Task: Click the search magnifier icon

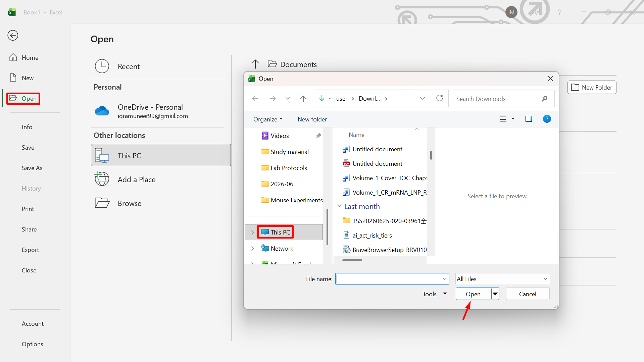Action: [545, 99]
